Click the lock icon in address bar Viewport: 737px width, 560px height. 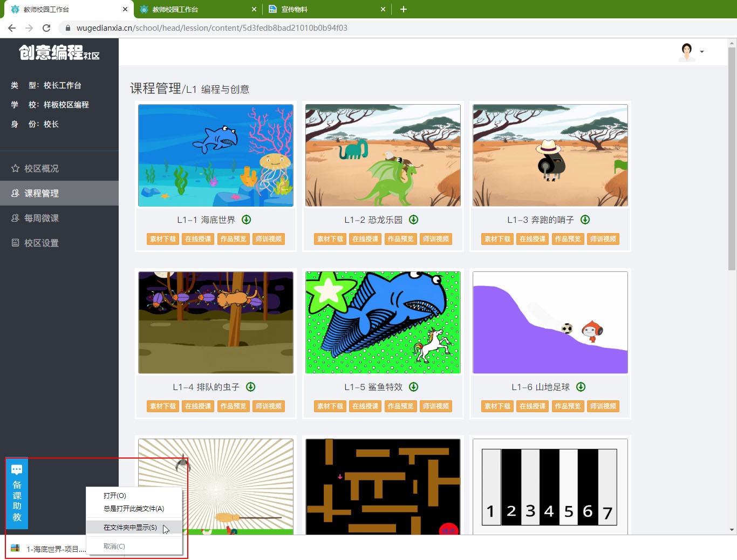pos(68,28)
